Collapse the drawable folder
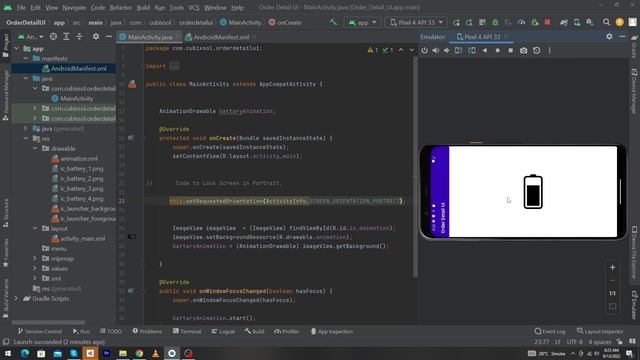This screenshot has height=360, width=640. click(x=35, y=149)
